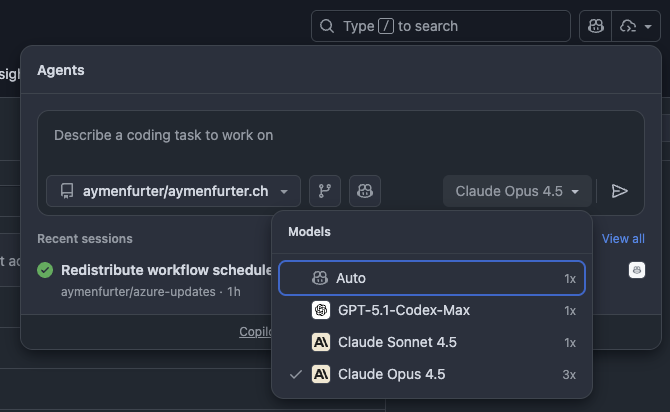670x412 pixels.
Task: Click the Anthropic logo next to Claude Opus 4.5
Action: pos(321,374)
